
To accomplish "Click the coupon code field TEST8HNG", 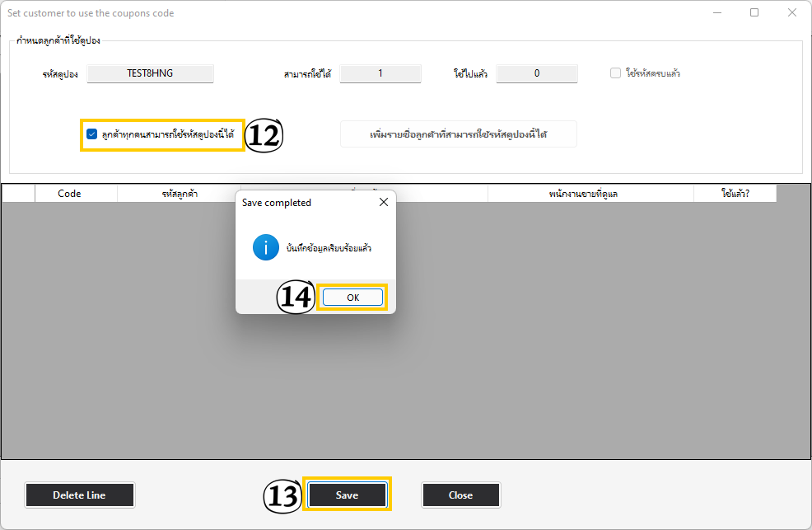I will [x=150, y=73].
